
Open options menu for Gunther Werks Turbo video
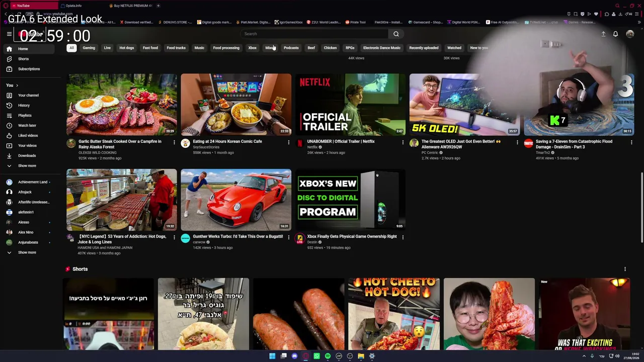pyautogui.click(x=288, y=238)
